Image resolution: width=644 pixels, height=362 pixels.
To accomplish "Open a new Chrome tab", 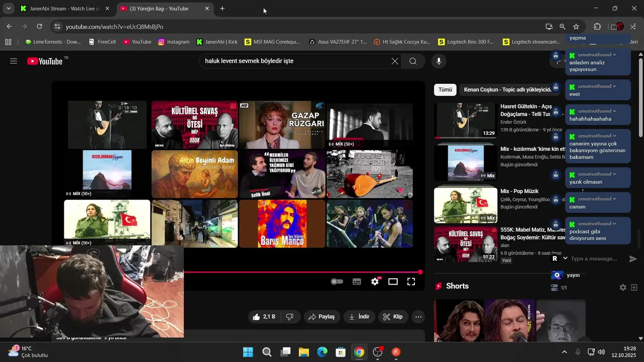I will (x=222, y=9).
